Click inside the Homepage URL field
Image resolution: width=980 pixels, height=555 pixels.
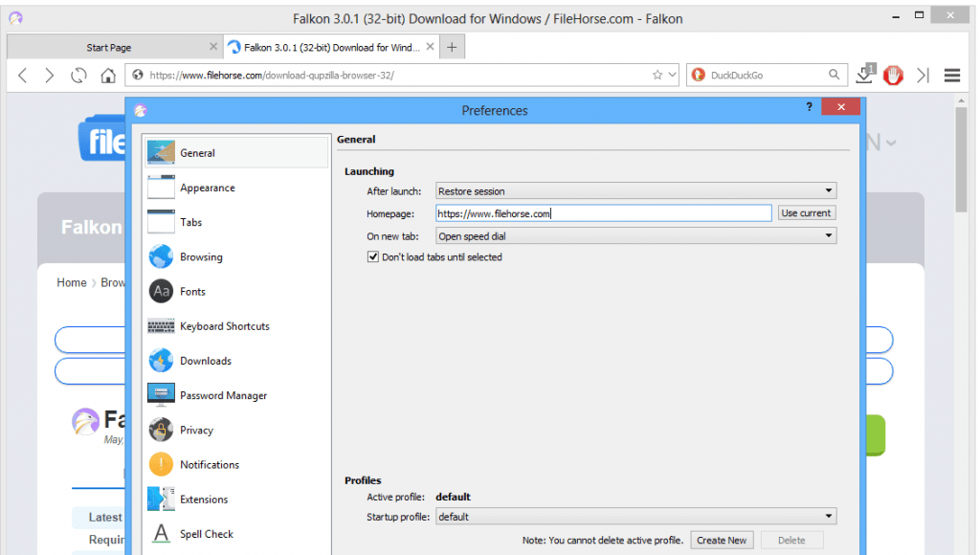pyautogui.click(x=603, y=213)
